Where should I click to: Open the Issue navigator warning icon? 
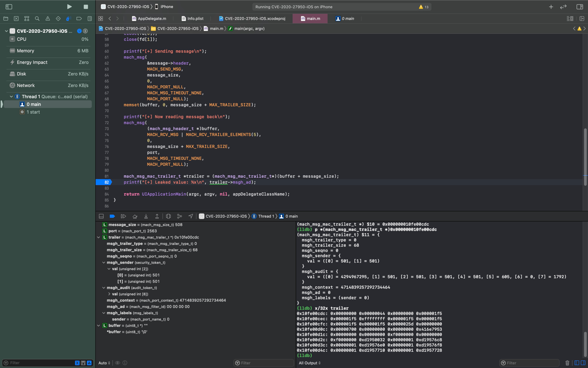coord(48,19)
